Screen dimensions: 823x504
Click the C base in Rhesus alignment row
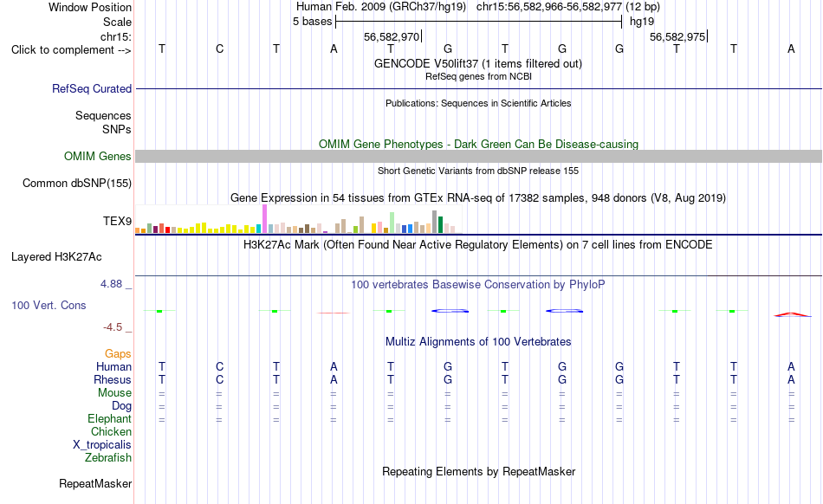coord(219,379)
